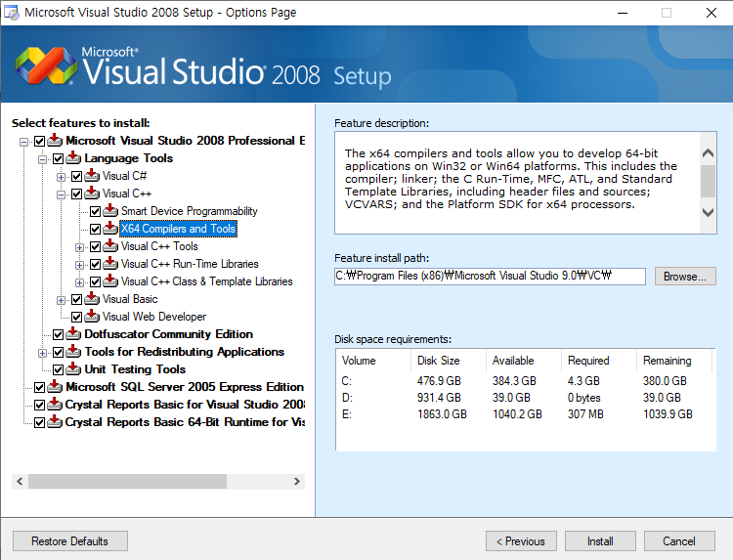Uncheck the Unit Testing Tools checkbox
This screenshot has height=560, width=733.
point(58,369)
